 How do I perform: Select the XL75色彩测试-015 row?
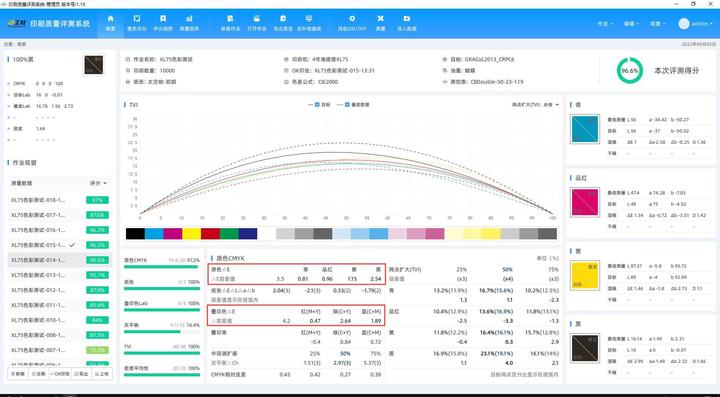coord(60,245)
